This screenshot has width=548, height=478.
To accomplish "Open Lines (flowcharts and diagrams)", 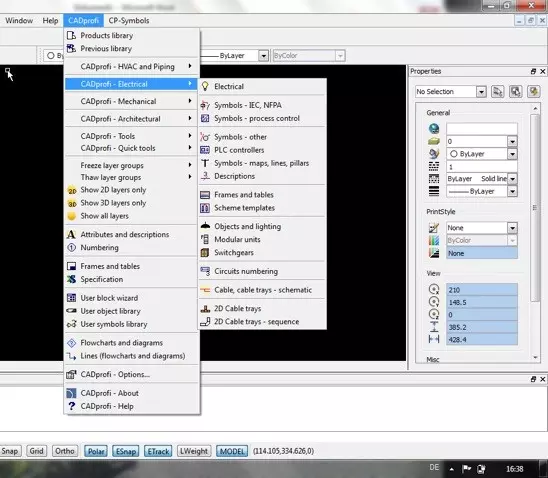I will pyautogui.click(x=132, y=356).
